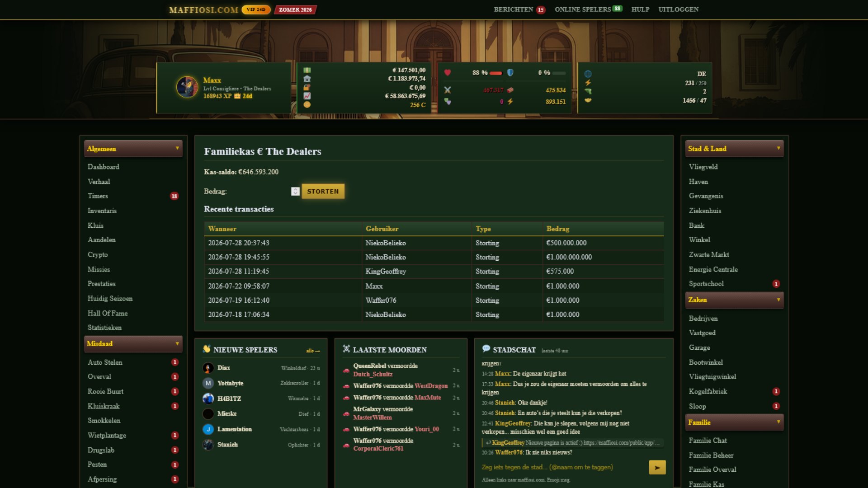Click the Bedrag amount stepper arrows
Image resolution: width=868 pixels, height=488 pixels.
(x=295, y=192)
